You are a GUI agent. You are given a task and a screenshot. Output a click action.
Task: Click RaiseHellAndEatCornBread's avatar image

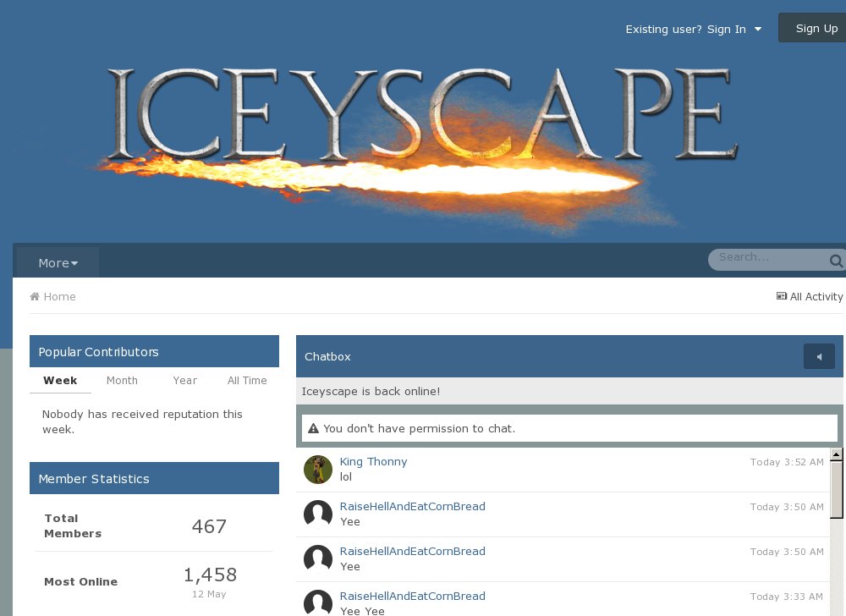point(318,514)
